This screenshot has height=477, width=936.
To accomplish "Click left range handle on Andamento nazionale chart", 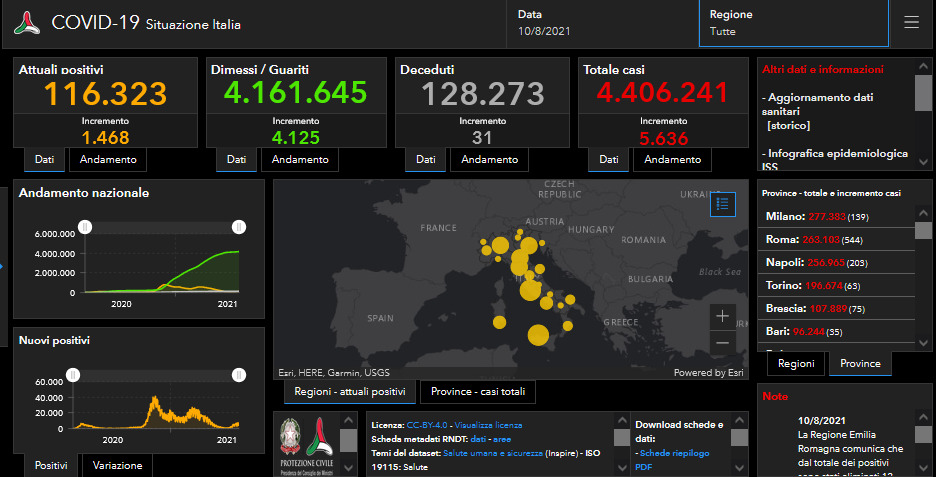I will pos(85,227).
